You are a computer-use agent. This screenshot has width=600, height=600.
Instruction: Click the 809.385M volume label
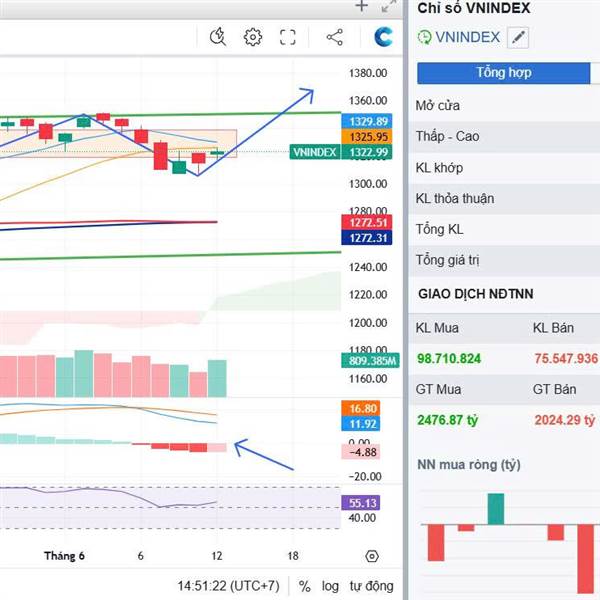point(370,360)
